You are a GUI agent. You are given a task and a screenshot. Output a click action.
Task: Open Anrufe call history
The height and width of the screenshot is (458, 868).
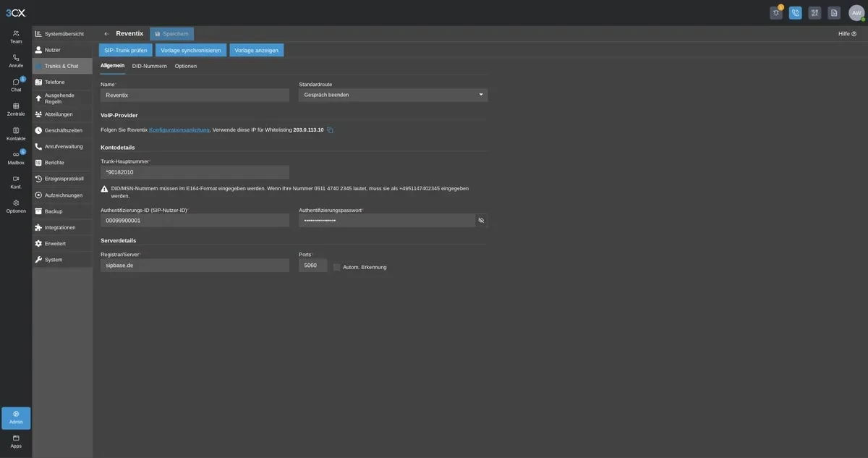(x=16, y=61)
